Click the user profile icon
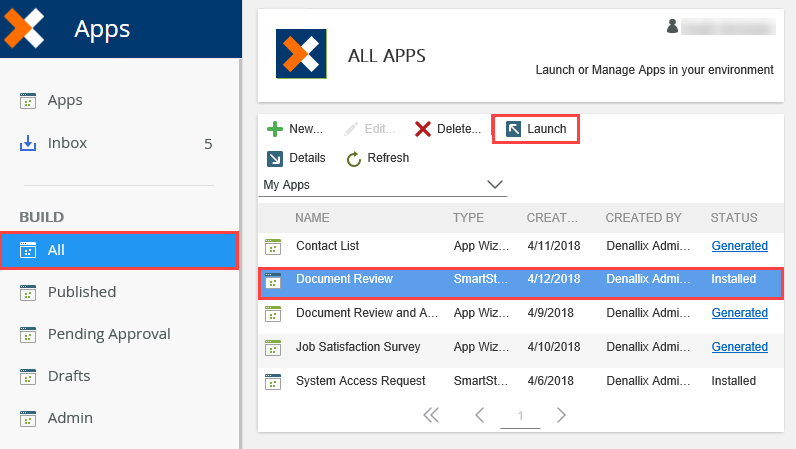The height and width of the screenshot is (449, 796). click(673, 26)
